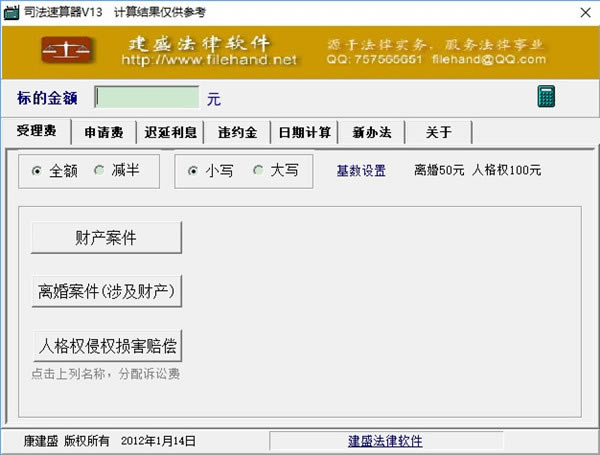Click the app icon in the title bar
600x455 pixels.
(11, 12)
